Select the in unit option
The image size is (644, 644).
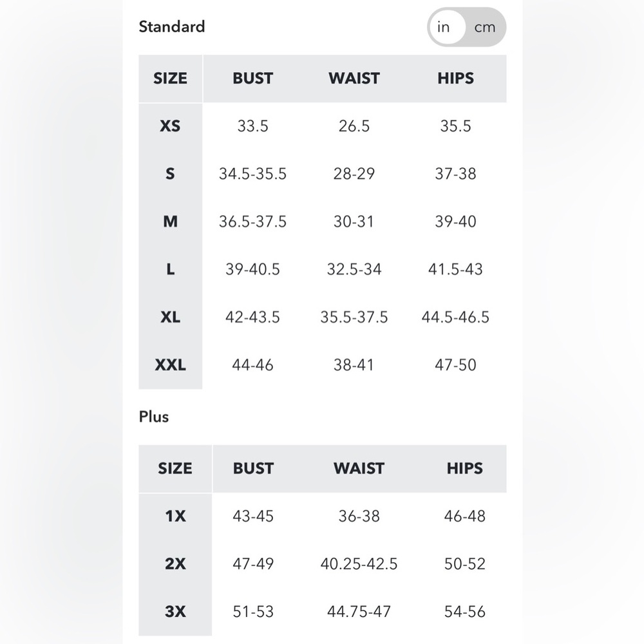click(x=444, y=27)
